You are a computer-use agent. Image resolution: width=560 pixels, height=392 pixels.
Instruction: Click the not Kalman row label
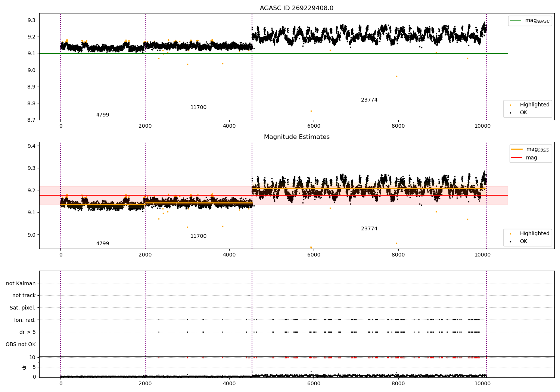point(21,284)
